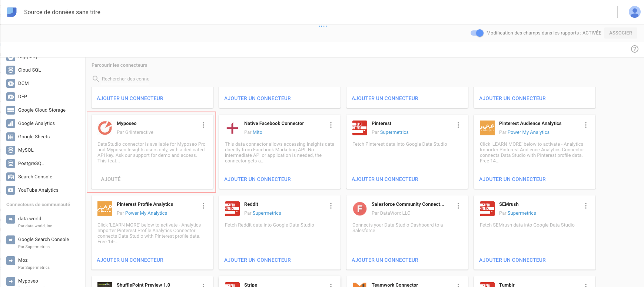The image size is (644, 287).
Task: Add the SEMrush connector
Action: 512,260
